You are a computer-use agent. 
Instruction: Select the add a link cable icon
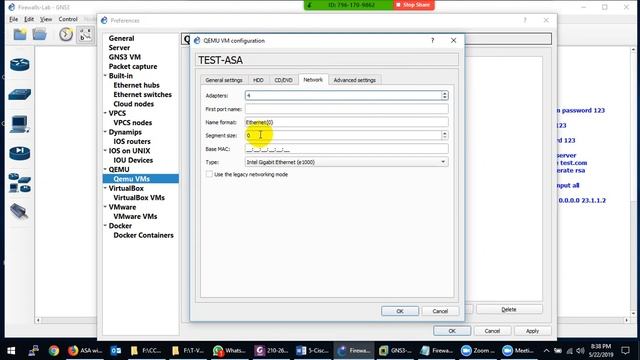click(19, 211)
